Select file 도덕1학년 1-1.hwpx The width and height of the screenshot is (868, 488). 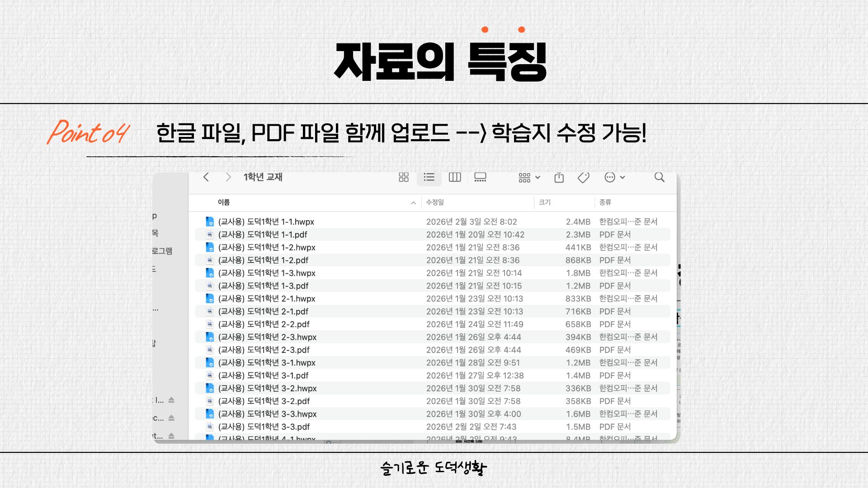tap(266, 222)
